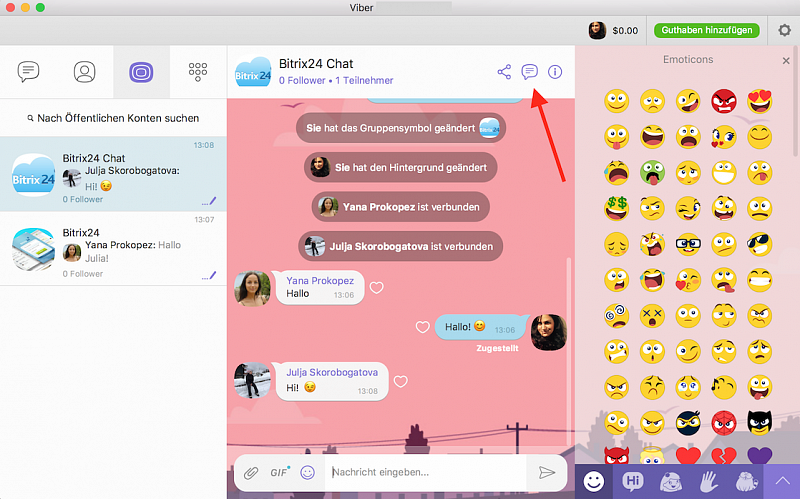Open profile avatar in top bar

[597, 31]
